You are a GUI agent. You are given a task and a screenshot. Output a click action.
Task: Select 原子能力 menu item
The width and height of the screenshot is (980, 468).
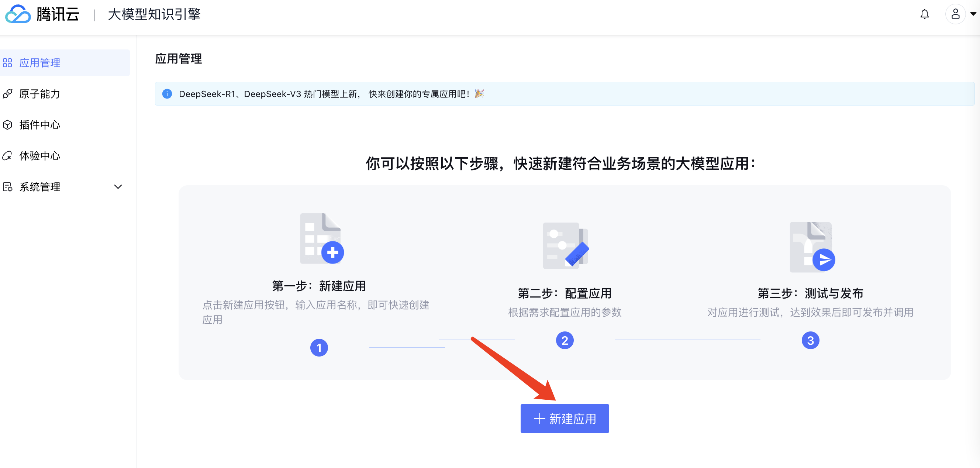(x=39, y=94)
